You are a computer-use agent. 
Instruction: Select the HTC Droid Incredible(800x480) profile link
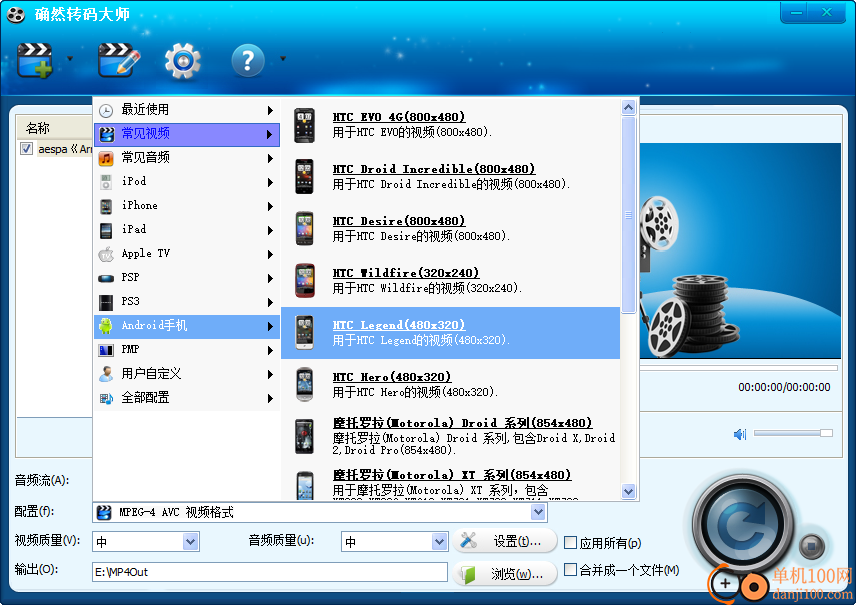433,169
